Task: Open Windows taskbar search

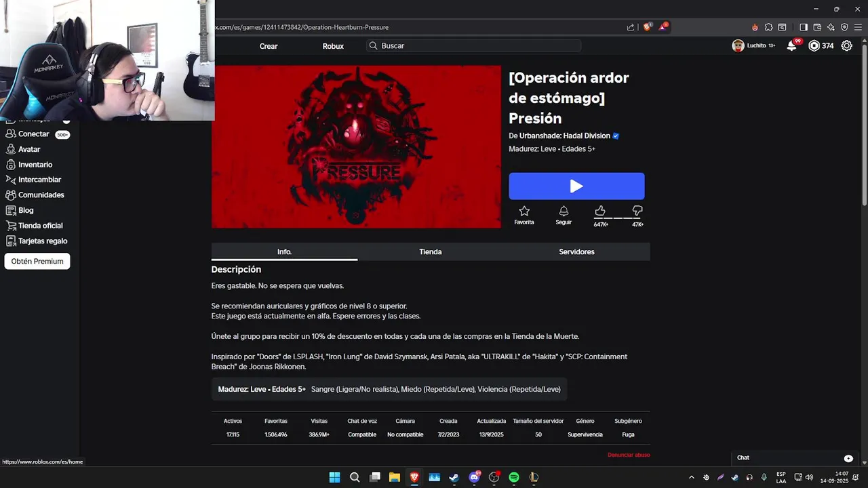Action: 355,477
